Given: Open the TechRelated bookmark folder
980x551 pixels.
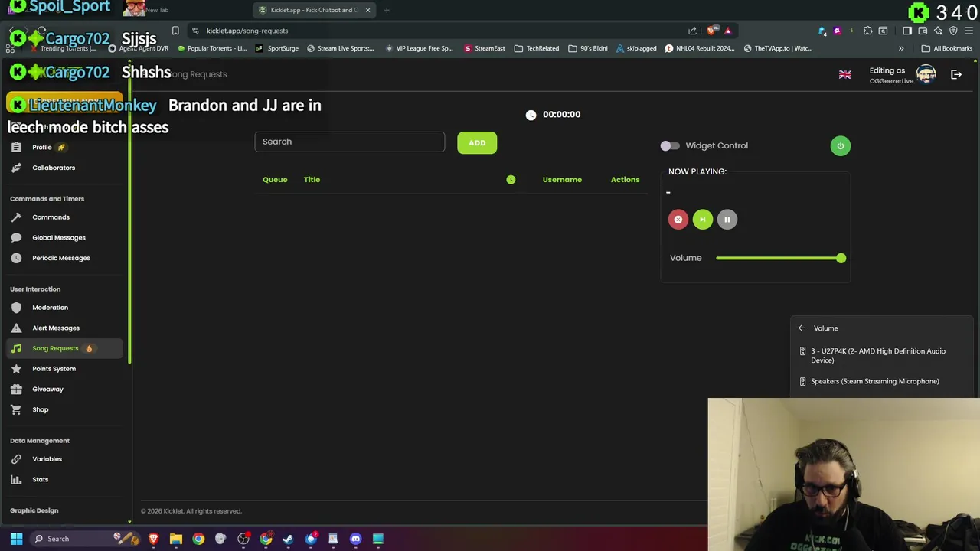Looking at the screenshot, I should coord(537,48).
